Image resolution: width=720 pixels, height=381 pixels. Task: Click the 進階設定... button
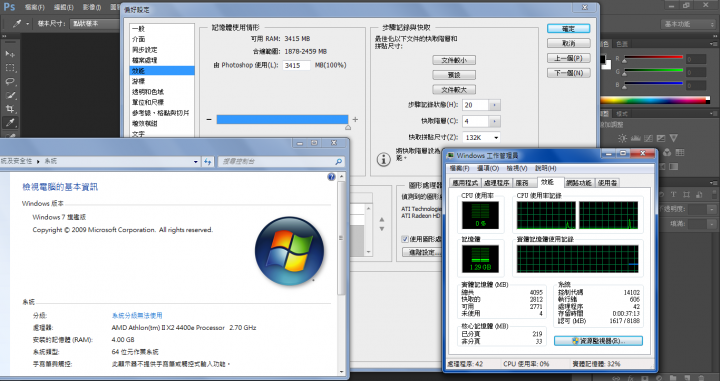[x=422, y=252]
